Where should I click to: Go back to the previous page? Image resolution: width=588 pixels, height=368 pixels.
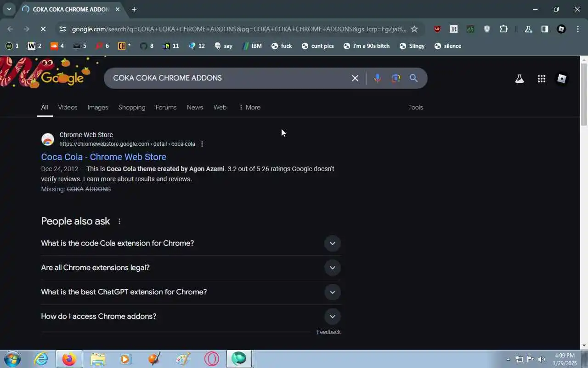pos(10,29)
